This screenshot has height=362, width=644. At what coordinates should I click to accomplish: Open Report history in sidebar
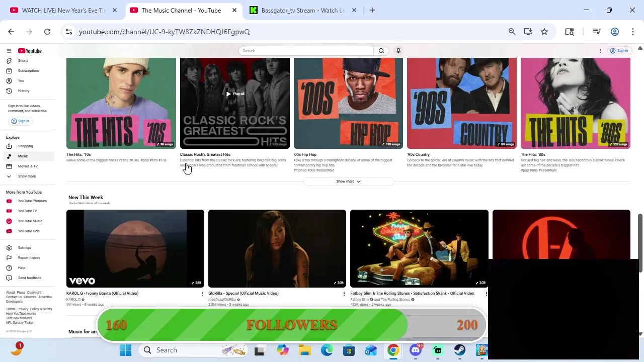pos(28,258)
